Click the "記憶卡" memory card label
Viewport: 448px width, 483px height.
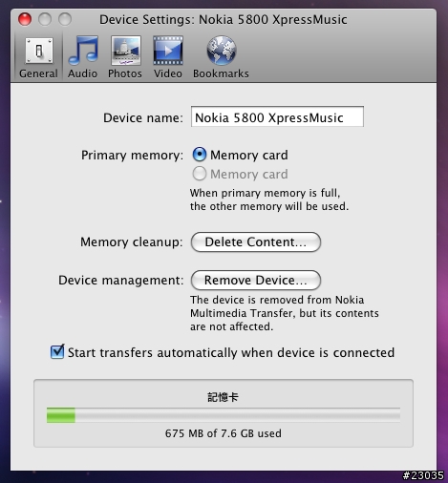point(223,397)
